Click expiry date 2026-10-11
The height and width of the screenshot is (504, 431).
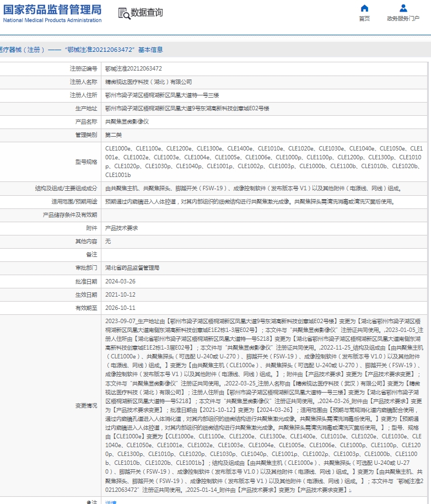pyautogui.click(x=120, y=308)
